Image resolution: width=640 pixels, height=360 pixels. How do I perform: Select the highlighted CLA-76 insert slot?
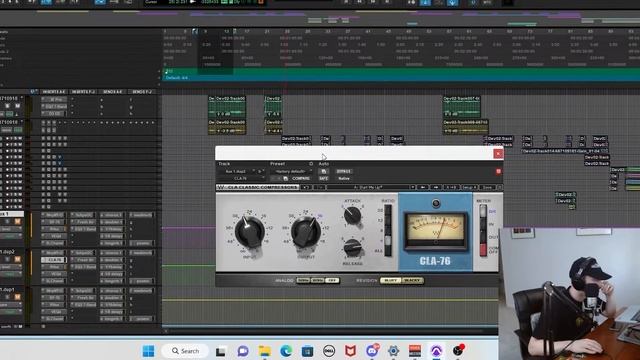tap(53, 260)
